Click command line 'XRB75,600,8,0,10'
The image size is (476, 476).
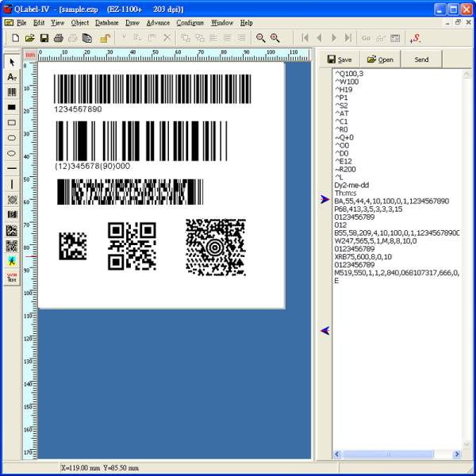[x=363, y=257]
